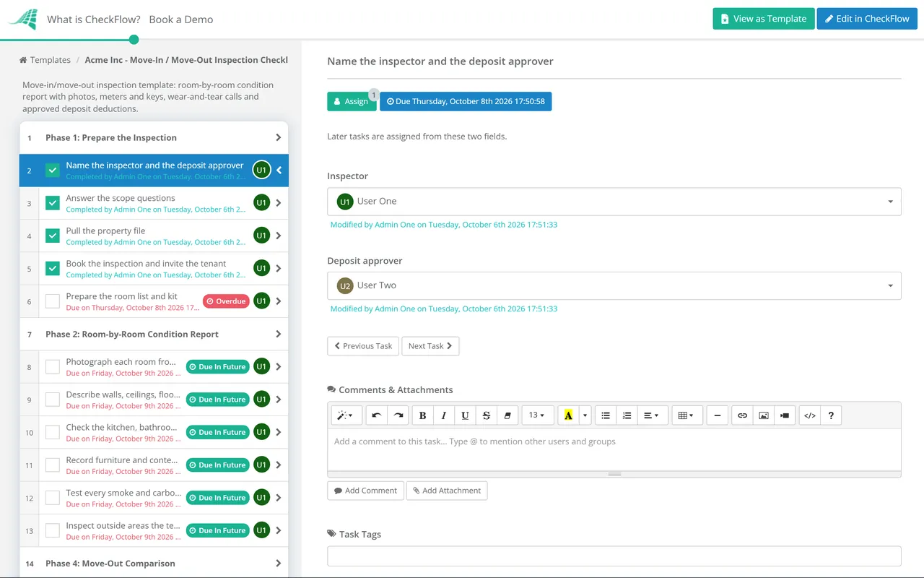Click the Task Tags input field
Viewport: 924px width, 578px height.
[614, 556]
